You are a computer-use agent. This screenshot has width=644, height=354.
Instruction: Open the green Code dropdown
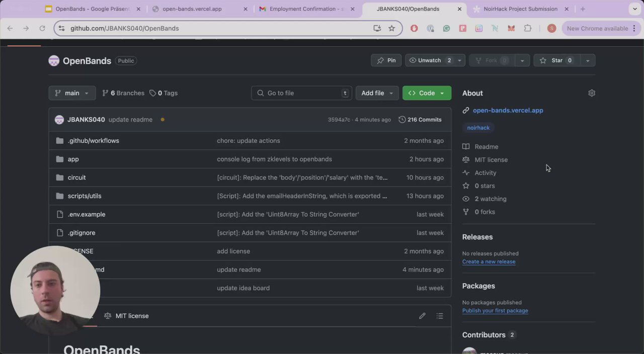click(x=427, y=93)
